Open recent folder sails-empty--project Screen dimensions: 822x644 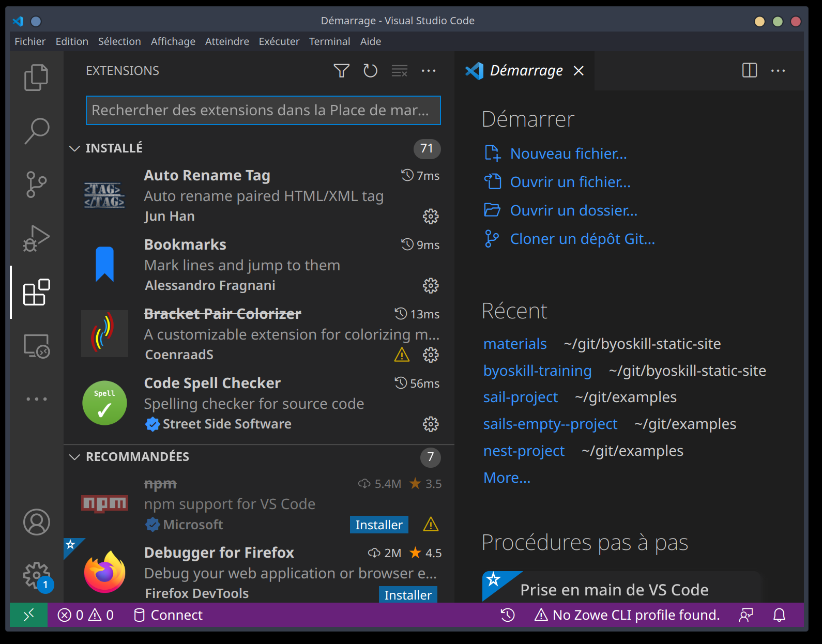click(550, 424)
